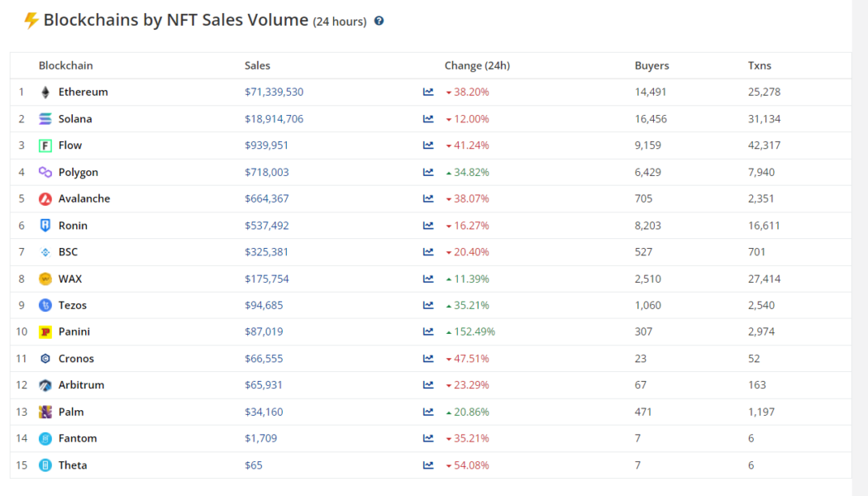Click the Blockchain column header
The width and height of the screenshot is (868, 496).
[x=65, y=65]
